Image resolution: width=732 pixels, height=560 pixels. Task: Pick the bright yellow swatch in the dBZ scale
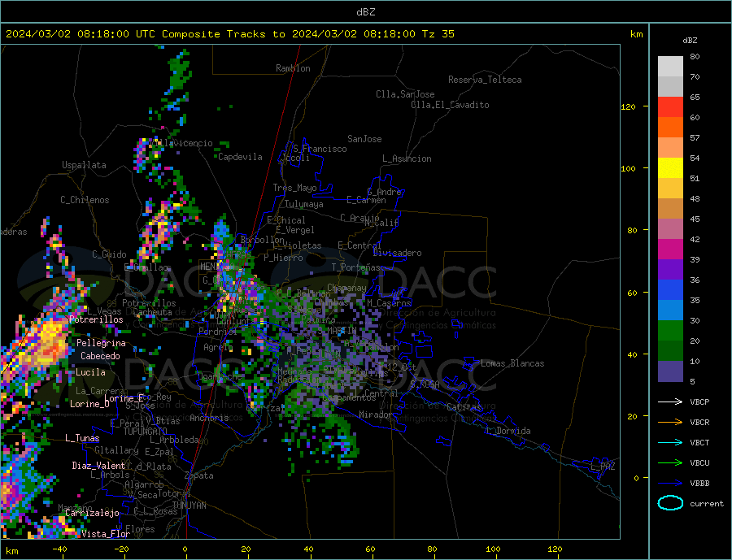(x=670, y=168)
